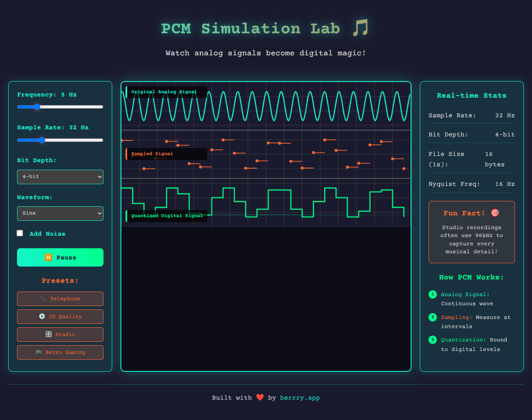This screenshot has height=420, width=532.
Task: Click the gamepad icon on Retro Gaming preset
Action: click(x=38, y=352)
